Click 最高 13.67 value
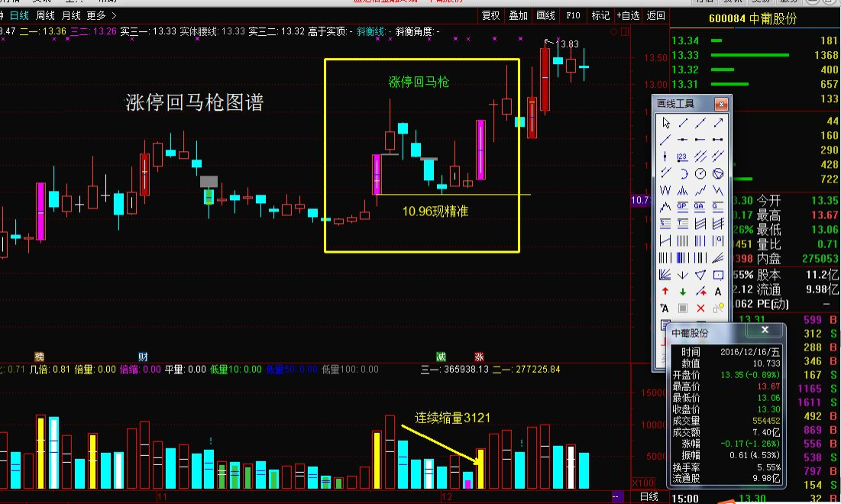The image size is (841, 504). (824, 215)
